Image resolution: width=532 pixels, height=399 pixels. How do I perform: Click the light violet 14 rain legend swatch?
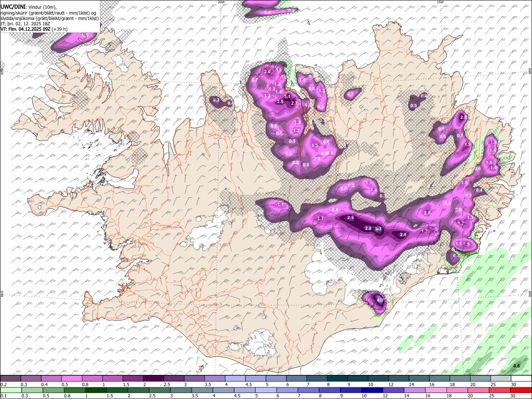(x=414, y=390)
